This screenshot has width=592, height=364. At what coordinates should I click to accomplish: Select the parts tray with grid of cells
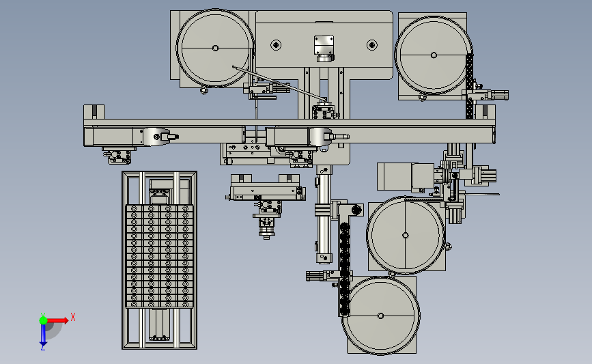[159, 256]
